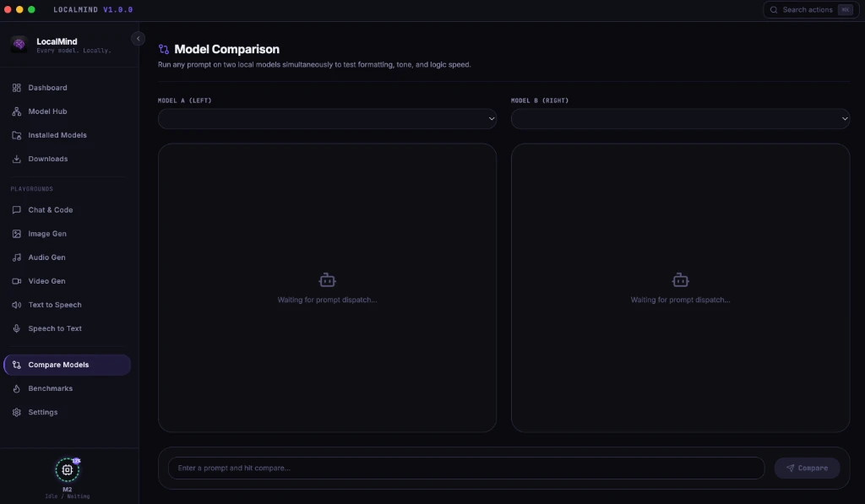Click the Compare button

807,469
